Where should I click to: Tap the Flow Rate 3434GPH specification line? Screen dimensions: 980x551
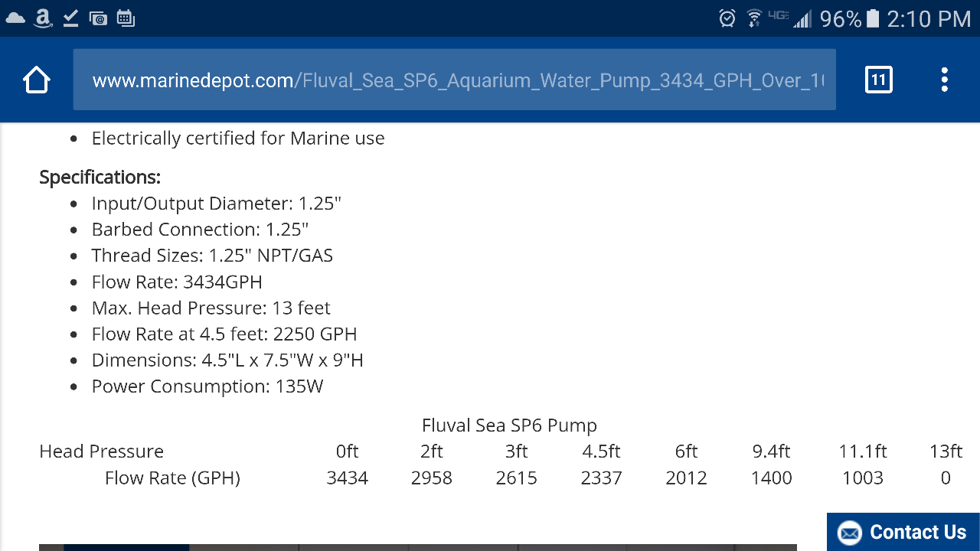tap(177, 282)
